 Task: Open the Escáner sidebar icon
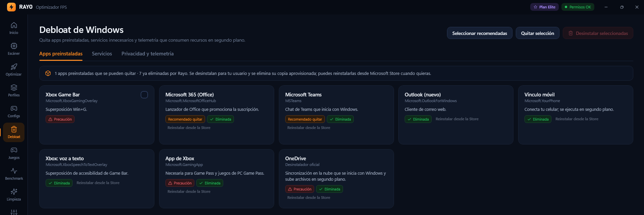[x=14, y=46]
